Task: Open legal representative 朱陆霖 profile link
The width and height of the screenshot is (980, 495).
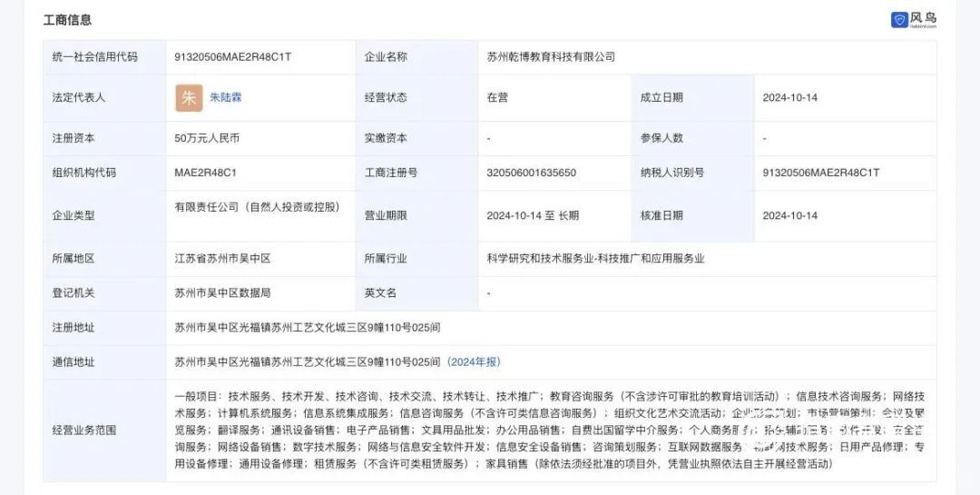Action: coord(226,97)
